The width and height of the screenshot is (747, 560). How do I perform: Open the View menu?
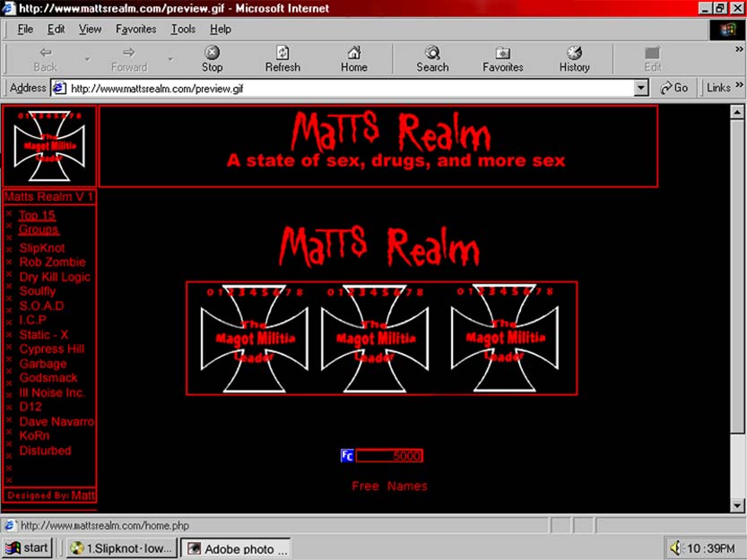90,30
